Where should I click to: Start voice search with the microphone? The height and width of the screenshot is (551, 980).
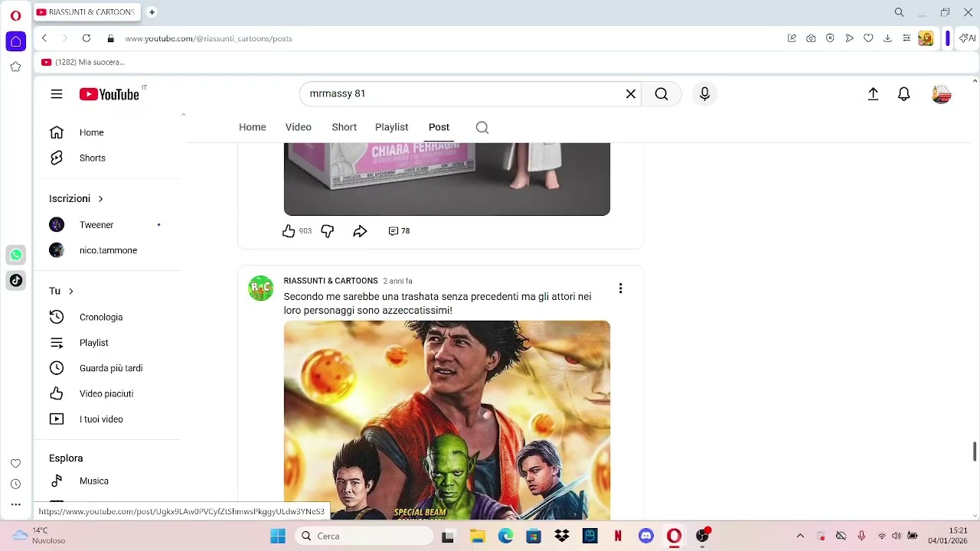(x=704, y=94)
